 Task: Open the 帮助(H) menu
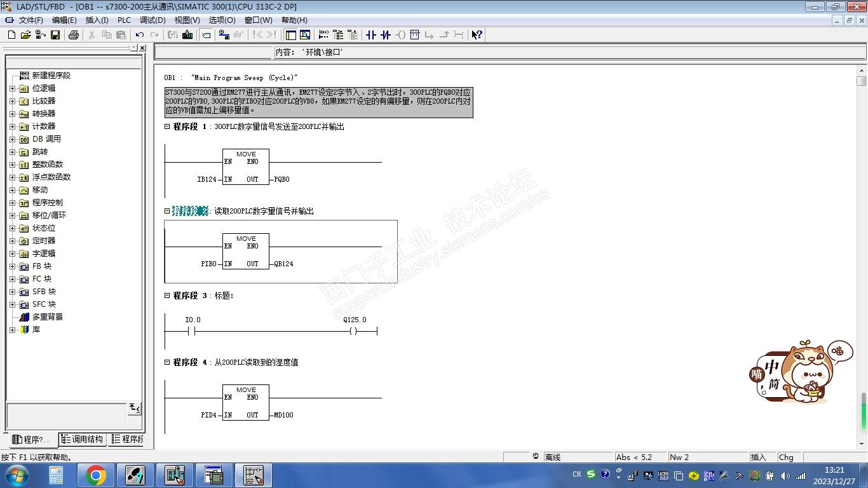pyautogui.click(x=294, y=20)
